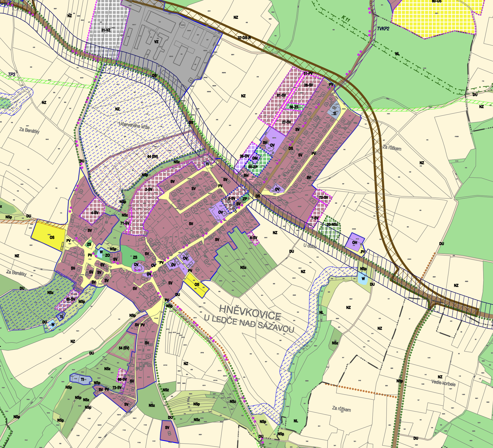
Task: Select the blue TI pond parcel in the southwest
Action: click(82, 379)
